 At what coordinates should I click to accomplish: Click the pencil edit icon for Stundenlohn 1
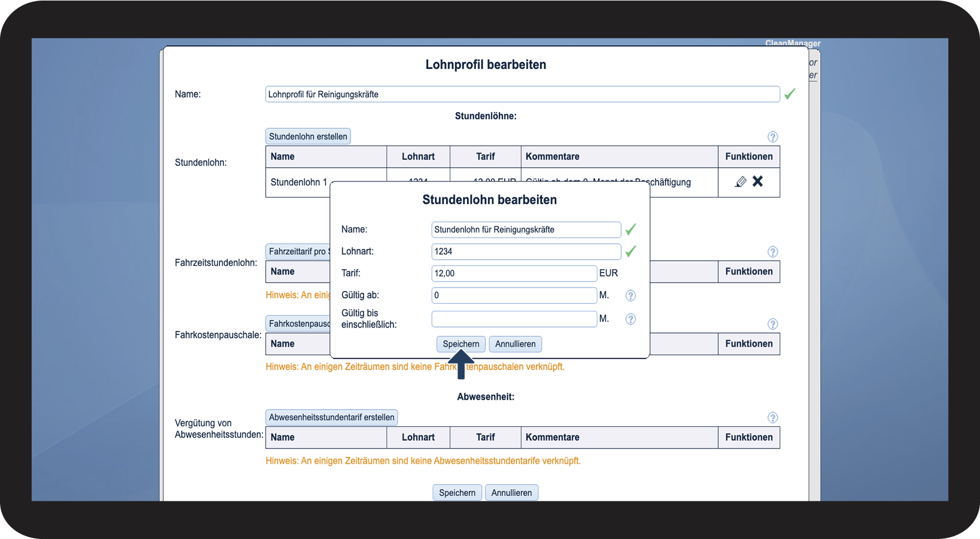(x=740, y=182)
